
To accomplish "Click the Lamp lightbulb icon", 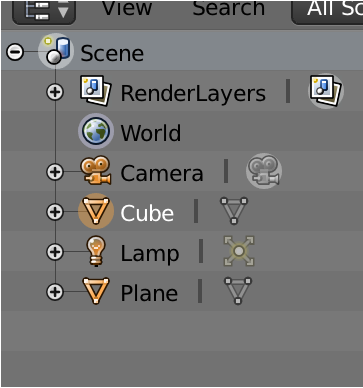I will (x=96, y=251).
